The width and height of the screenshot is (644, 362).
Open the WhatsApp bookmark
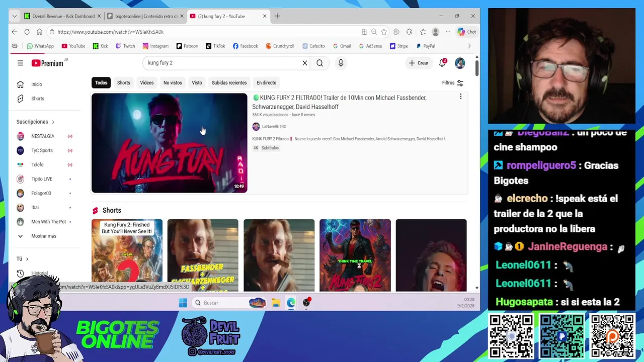40,46
